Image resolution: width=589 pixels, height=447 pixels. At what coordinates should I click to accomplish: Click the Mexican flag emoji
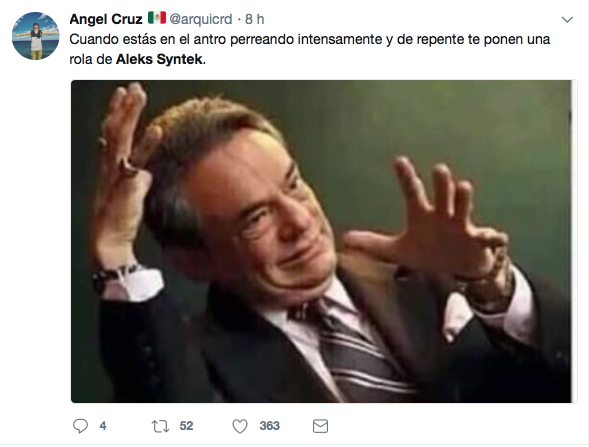coord(157,18)
